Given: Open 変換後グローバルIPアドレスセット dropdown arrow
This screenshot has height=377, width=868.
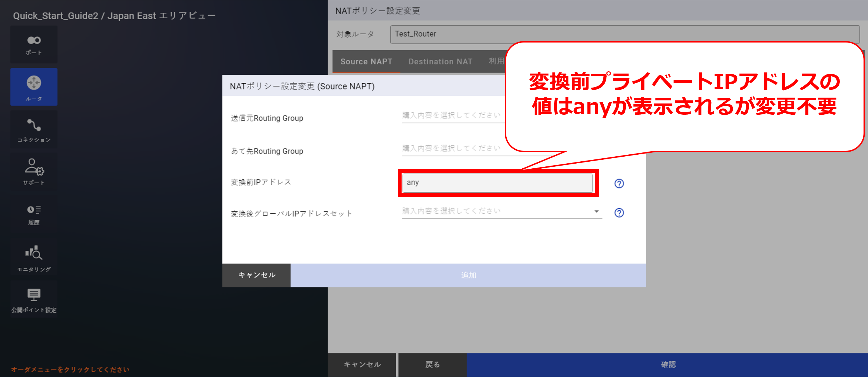Looking at the screenshot, I should (x=596, y=211).
